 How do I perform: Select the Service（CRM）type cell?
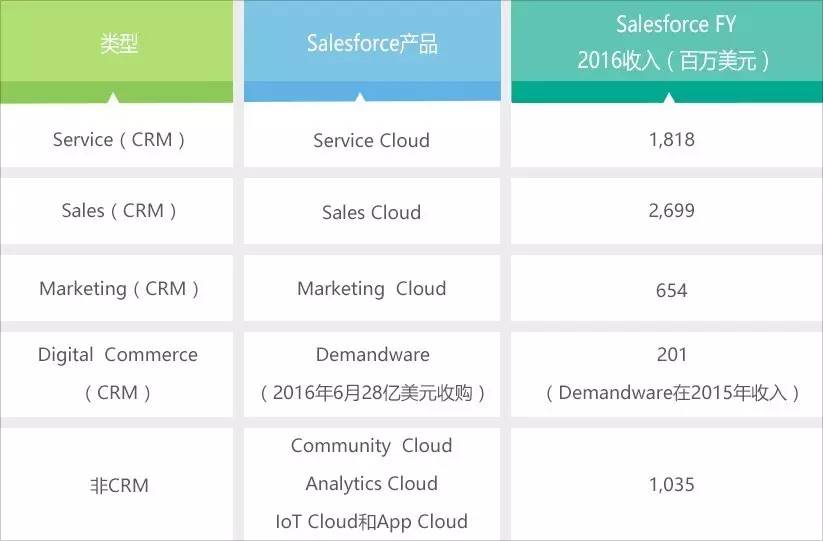(x=118, y=139)
